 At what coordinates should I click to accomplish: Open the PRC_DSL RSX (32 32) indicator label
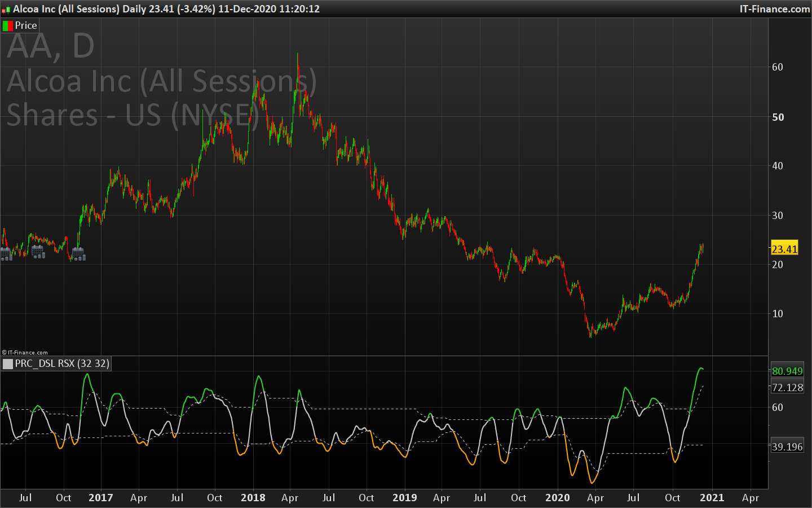[62, 364]
